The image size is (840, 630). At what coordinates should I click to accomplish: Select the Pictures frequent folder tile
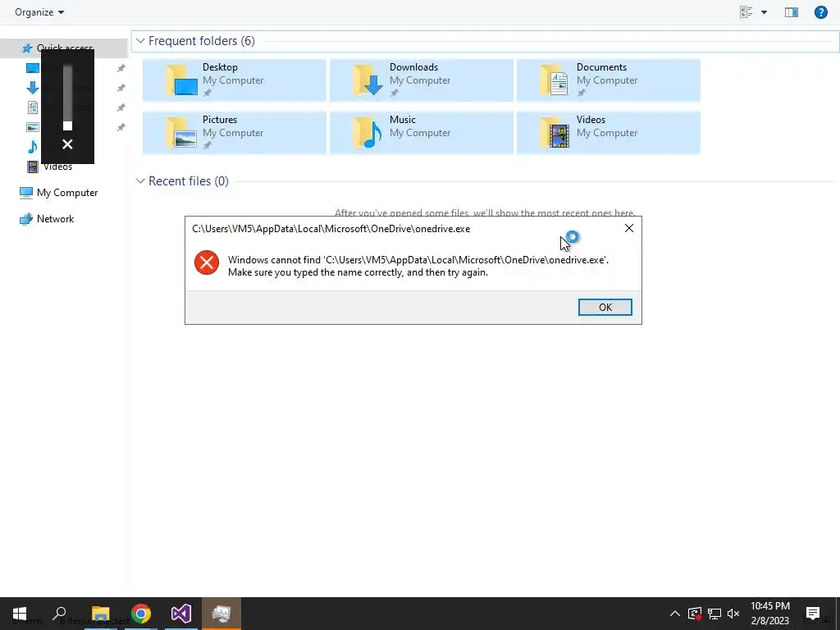tap(234, 132)
